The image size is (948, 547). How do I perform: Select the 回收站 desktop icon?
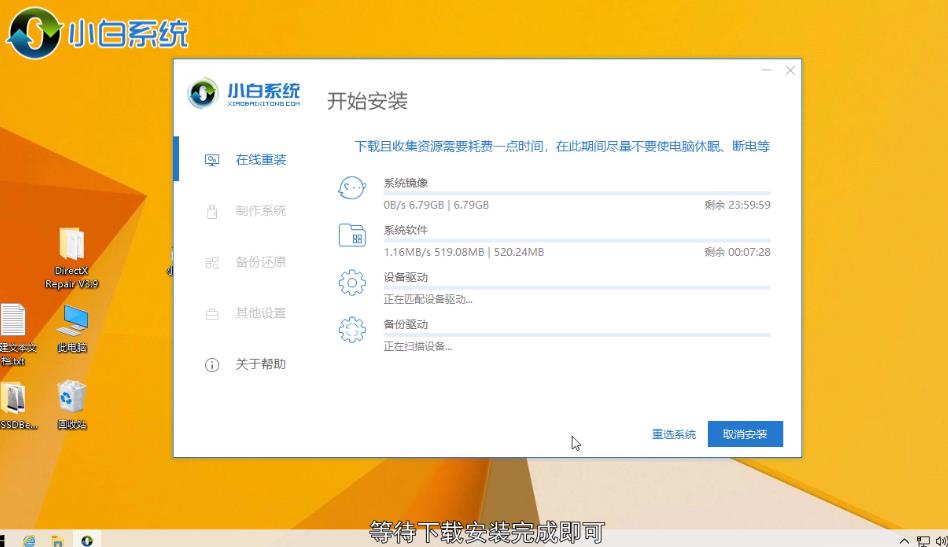tap(72, 405)
